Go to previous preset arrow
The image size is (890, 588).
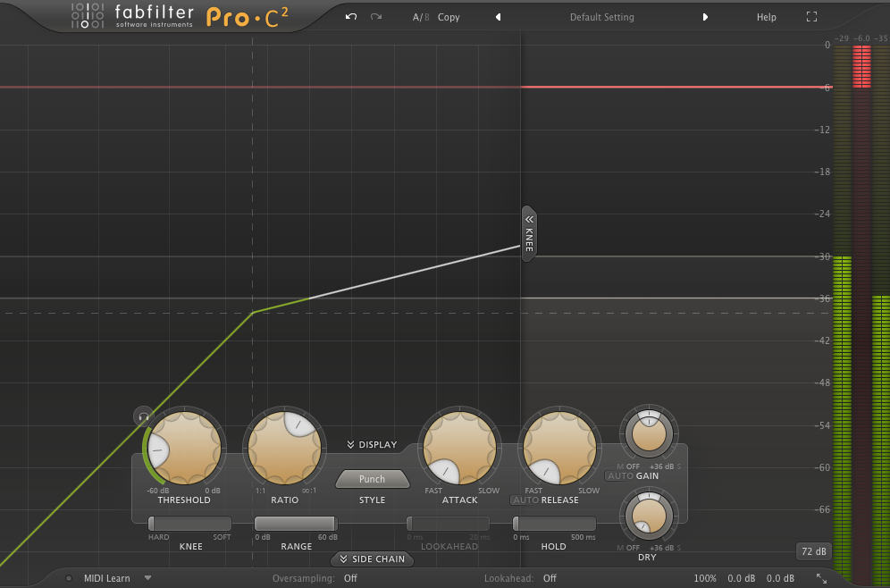point(499,17)
